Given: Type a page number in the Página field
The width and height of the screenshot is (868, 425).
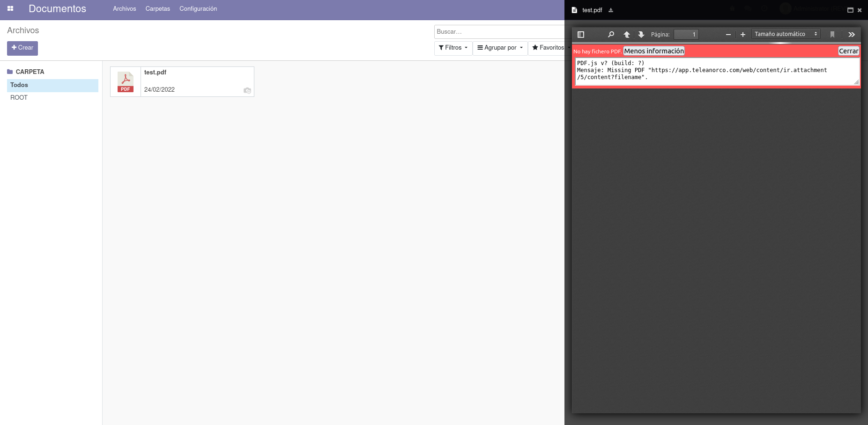Looking at the screenshot, I should [x=686, y=34].
